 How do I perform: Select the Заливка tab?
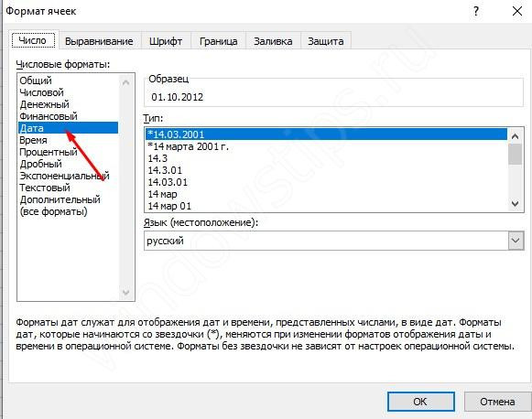coord(273,41)
